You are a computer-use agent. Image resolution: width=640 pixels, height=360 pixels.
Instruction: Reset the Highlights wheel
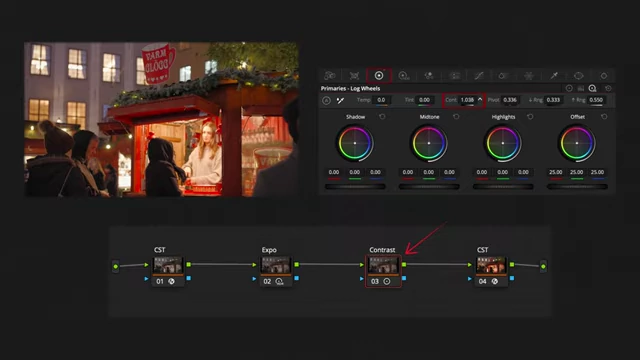point(530,117)
